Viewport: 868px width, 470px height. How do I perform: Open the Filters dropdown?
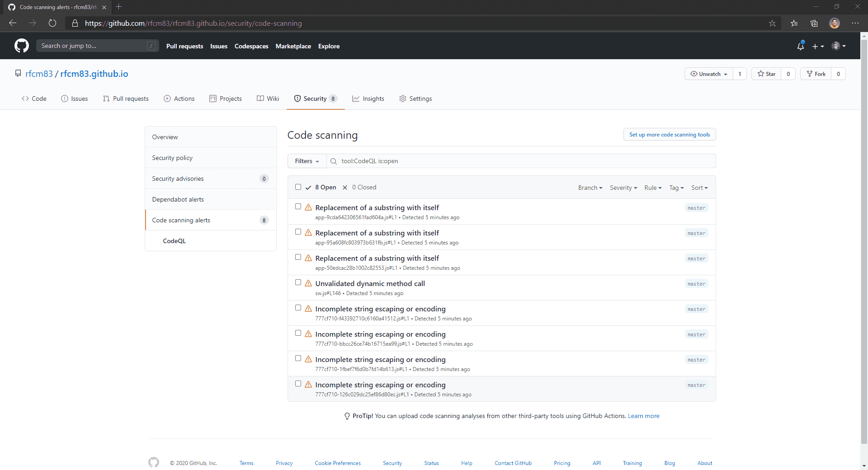coord(307,161)
